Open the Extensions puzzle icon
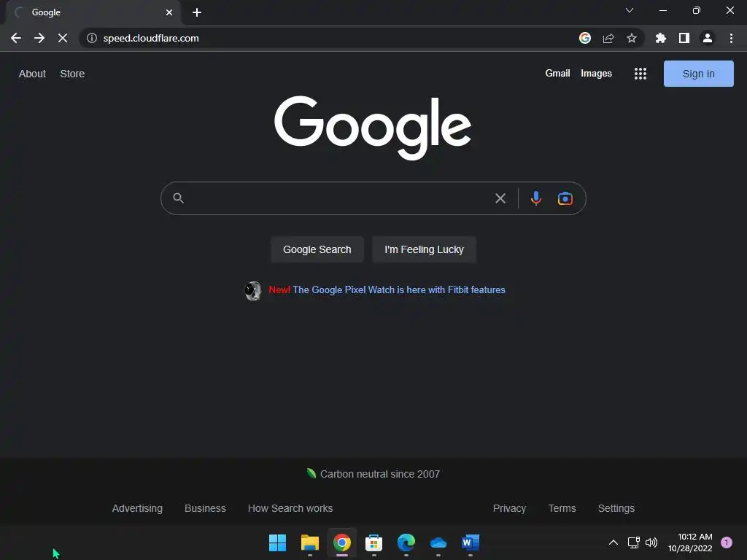This screenshot has height=560, width=747. point(661,38)
